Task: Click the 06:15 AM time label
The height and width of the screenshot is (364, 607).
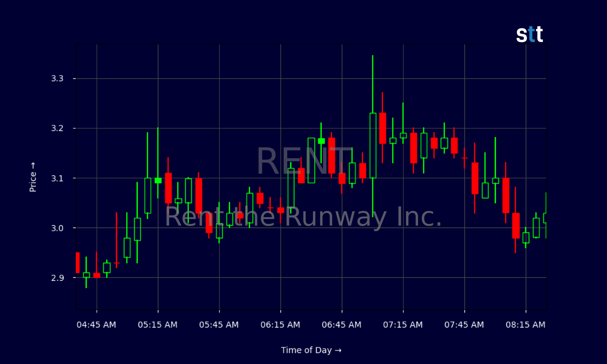Action: click(281, 325)
